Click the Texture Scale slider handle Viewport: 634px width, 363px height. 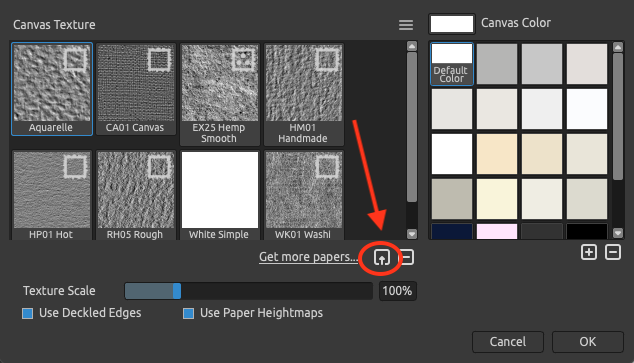(177, 291)
